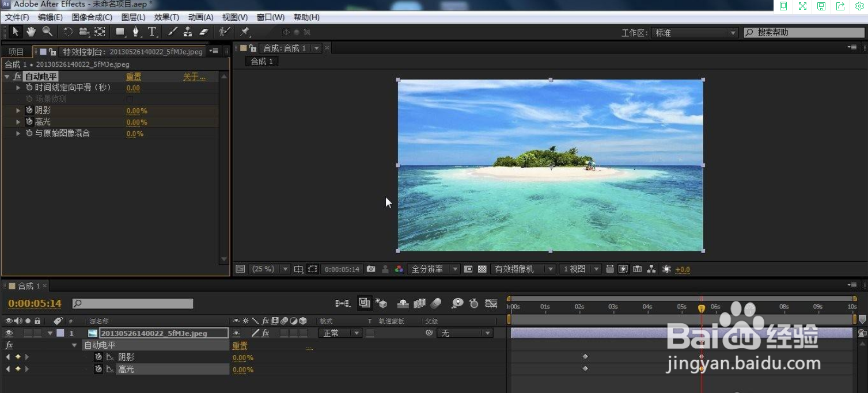868x393 pixels.
Task: Click the 0:00:05:14 timecode in timeline
Action: coord(35,303)
